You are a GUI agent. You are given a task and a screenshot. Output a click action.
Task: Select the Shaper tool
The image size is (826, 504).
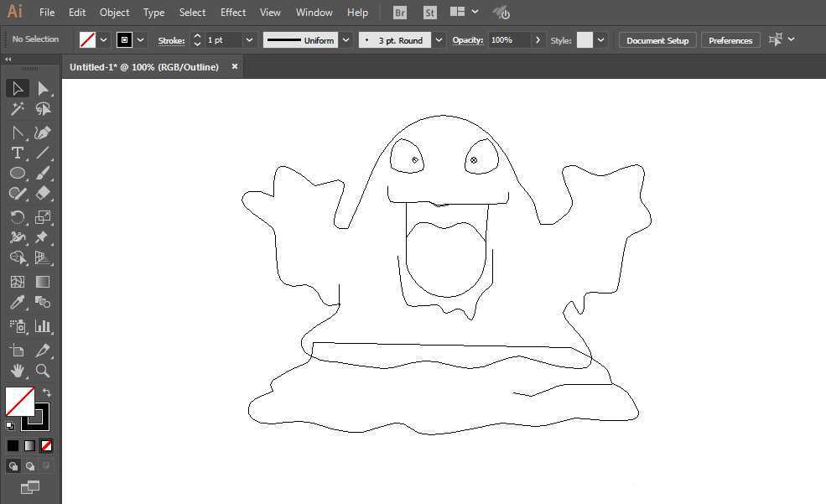pyautogui.click(x=18, y=193)
